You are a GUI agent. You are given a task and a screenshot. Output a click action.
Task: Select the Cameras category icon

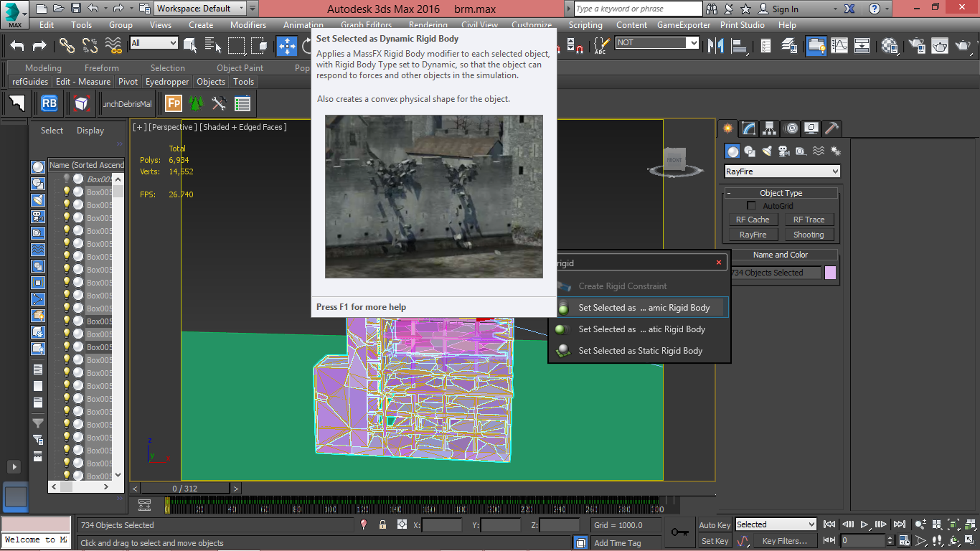tap(783, 151)
